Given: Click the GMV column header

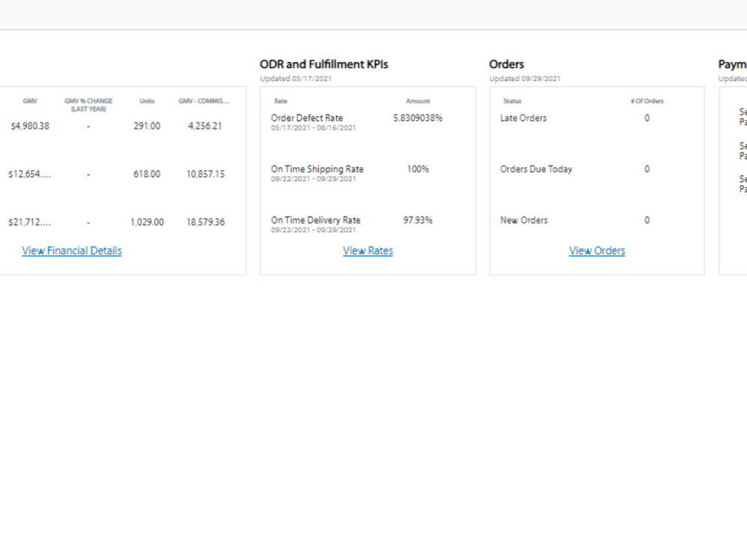Looking at the screenshot, I should coord(30,101).
